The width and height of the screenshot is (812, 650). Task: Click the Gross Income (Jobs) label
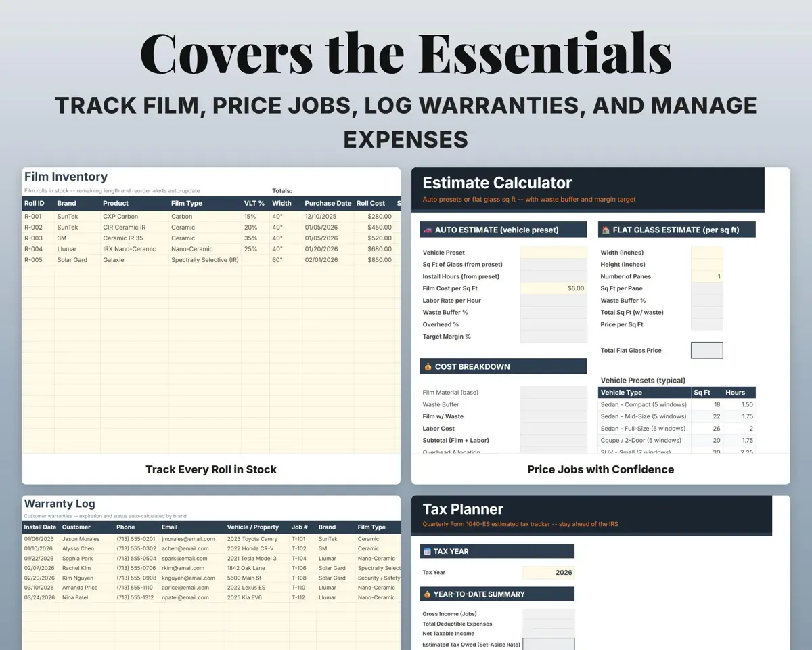pyautogui.click(x=450, y=614)
